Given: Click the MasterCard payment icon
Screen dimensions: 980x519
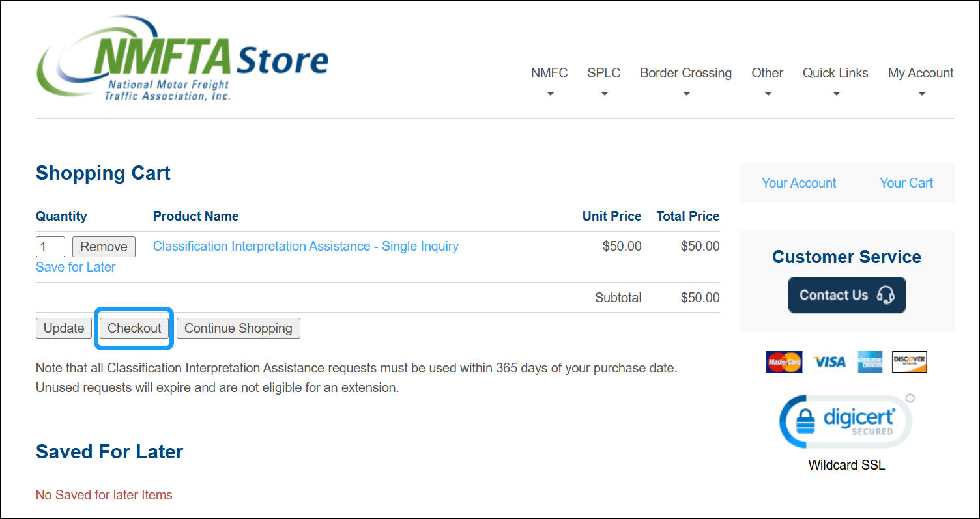Looking at the screenshot, I should point(784,362).
